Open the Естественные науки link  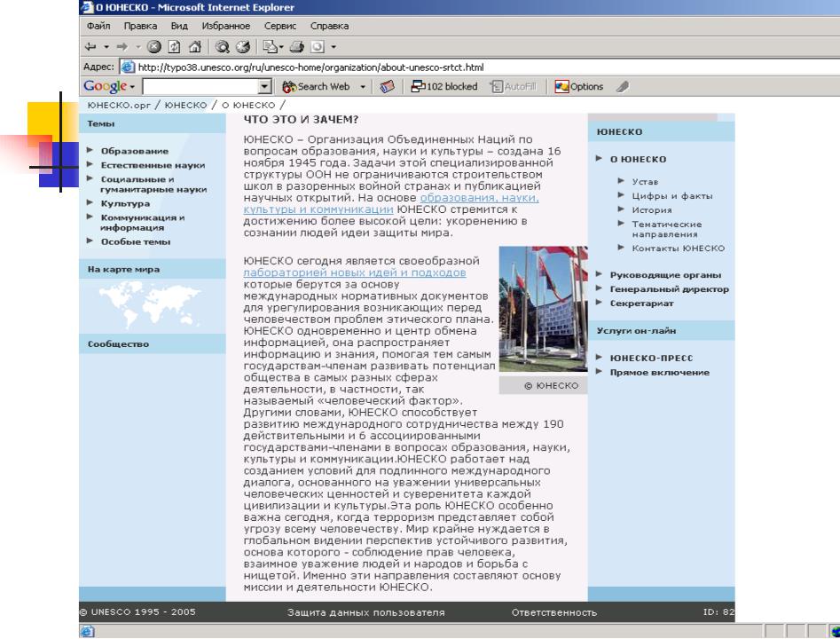pyautogui.click(x=153, y=165)
